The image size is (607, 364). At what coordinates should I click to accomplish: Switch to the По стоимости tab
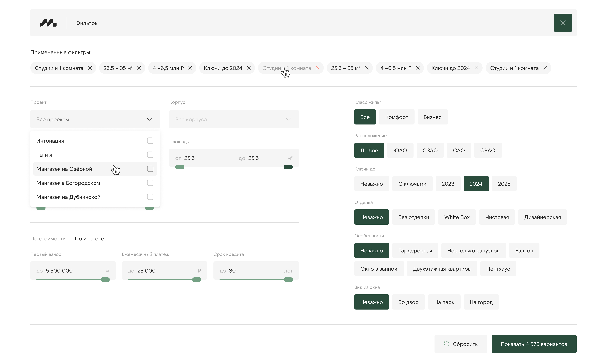click(x=48, y=239)
